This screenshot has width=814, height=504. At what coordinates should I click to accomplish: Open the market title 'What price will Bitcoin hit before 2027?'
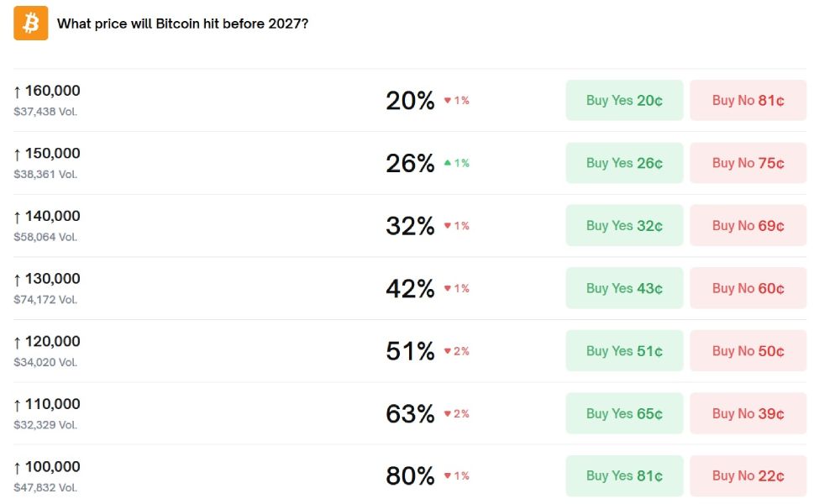point(182,24)
